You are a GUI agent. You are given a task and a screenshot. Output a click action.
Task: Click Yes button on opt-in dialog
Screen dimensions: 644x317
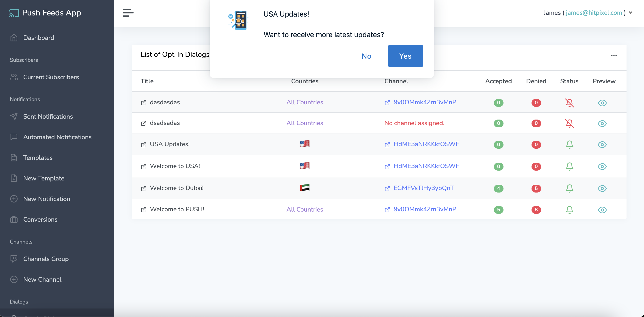405,55
